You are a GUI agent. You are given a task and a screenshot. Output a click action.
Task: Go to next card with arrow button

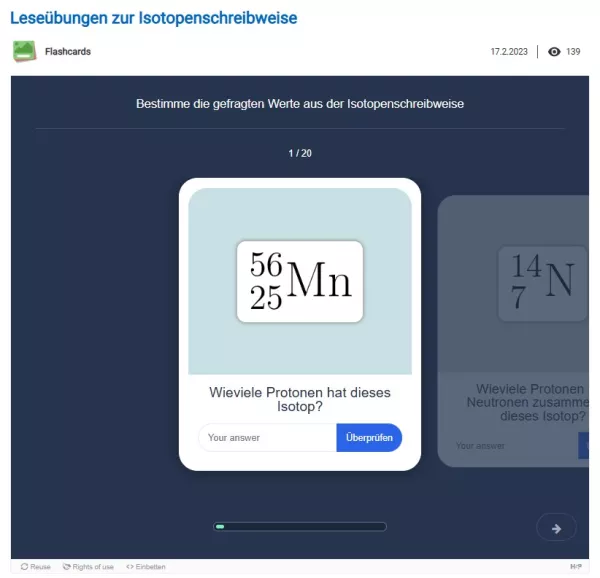point(556,528)
